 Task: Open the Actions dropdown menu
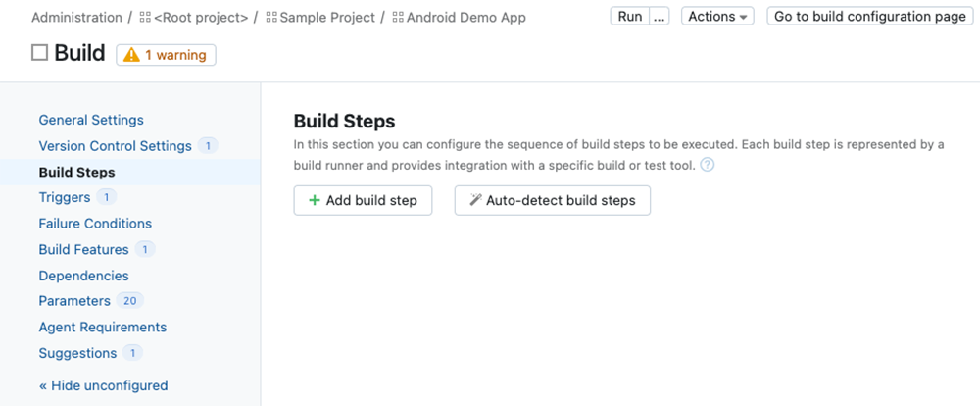(x=716, y=17)
